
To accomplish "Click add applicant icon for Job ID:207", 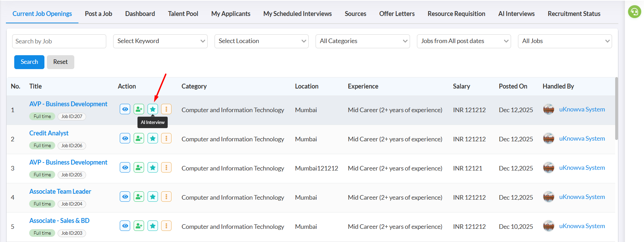I will (x=139, y=109).
